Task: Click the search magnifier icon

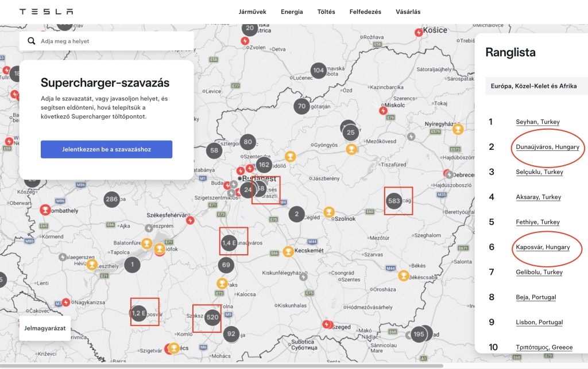Action: point(32,41)
